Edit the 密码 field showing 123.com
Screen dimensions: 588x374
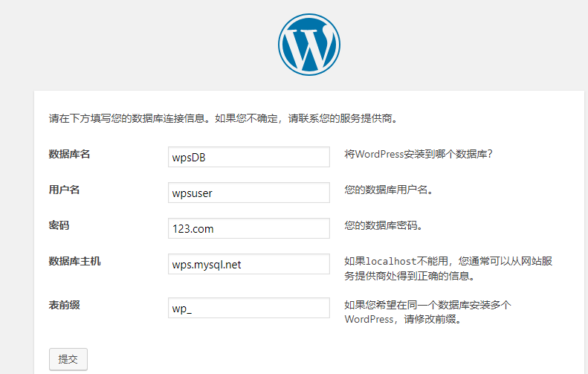pyautogui.click(x=249, y=228)
